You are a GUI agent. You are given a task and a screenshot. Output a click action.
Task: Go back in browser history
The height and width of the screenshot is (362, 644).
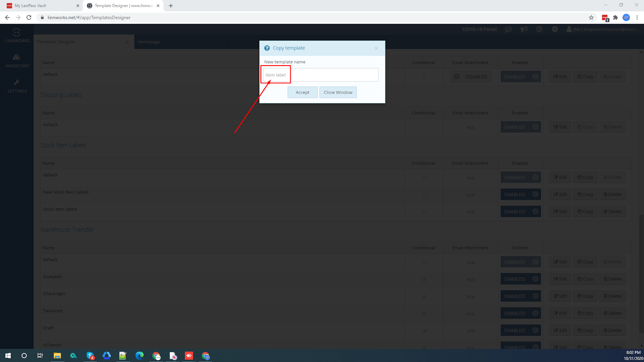(x=7, y=17)
